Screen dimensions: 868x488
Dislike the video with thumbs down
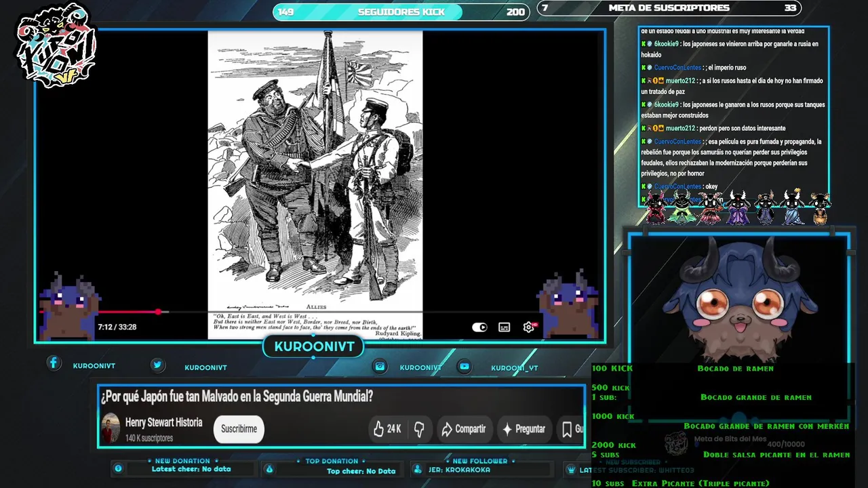click(x=419, y=429)
